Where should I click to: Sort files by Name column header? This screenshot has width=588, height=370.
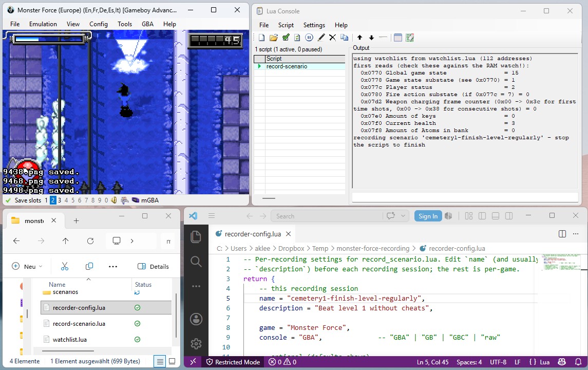(57, 285)
